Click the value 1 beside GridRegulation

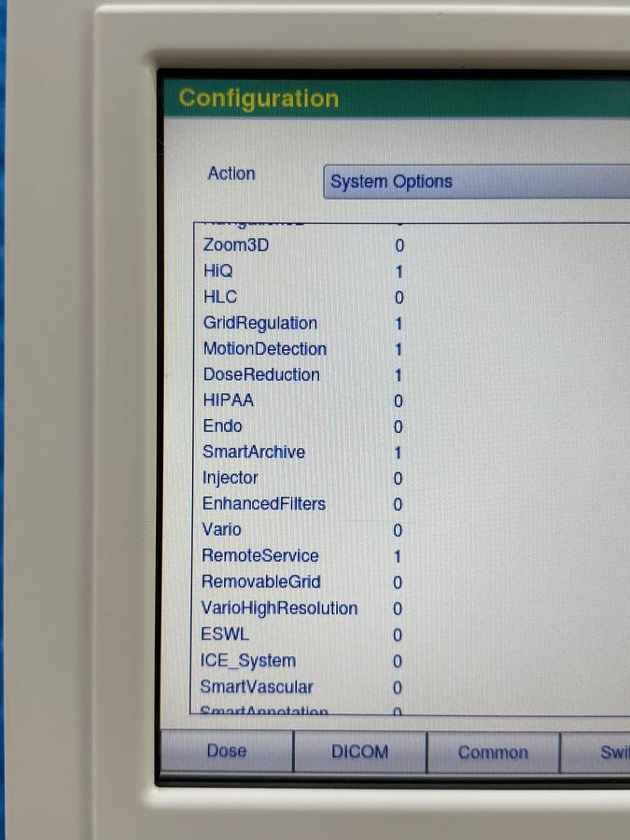[399, 324]
